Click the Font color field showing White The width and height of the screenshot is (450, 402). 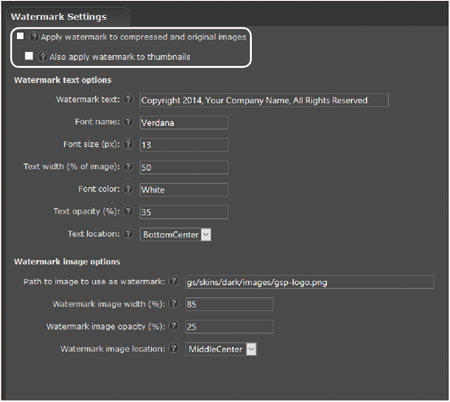[184, 190]
